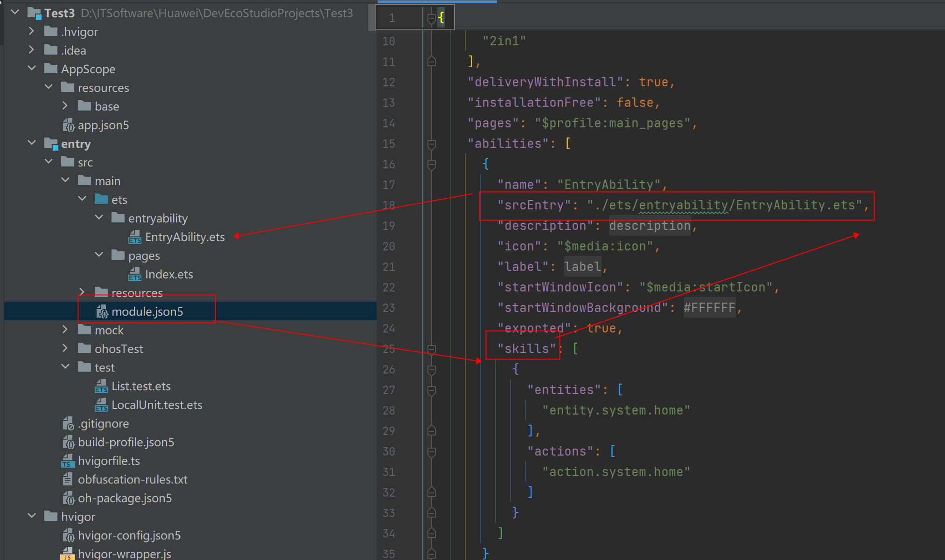Fold the root brace at line 1

(432, 18)
